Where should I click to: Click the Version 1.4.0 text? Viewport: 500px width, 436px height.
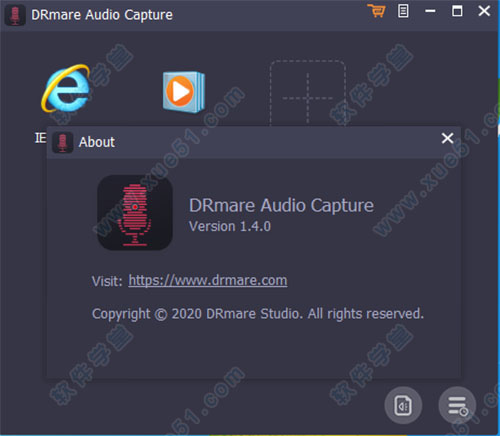click(x=230, y=226)
